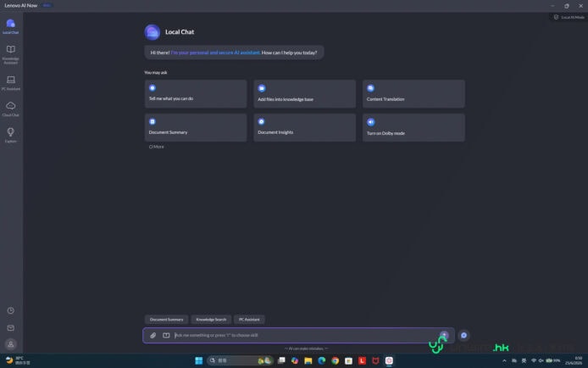Open the weather widget on the taskbar
Screen dimensions: 588x368
(18, 360)
